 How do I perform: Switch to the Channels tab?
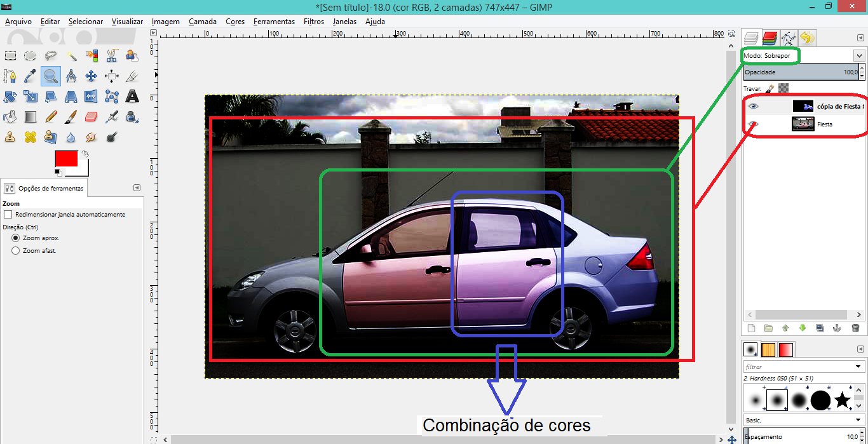coord(770,38)
